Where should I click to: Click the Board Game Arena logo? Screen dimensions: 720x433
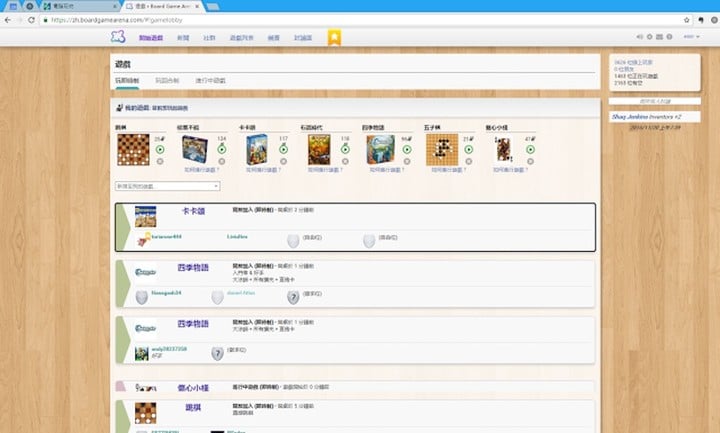[x=118, y=37]
